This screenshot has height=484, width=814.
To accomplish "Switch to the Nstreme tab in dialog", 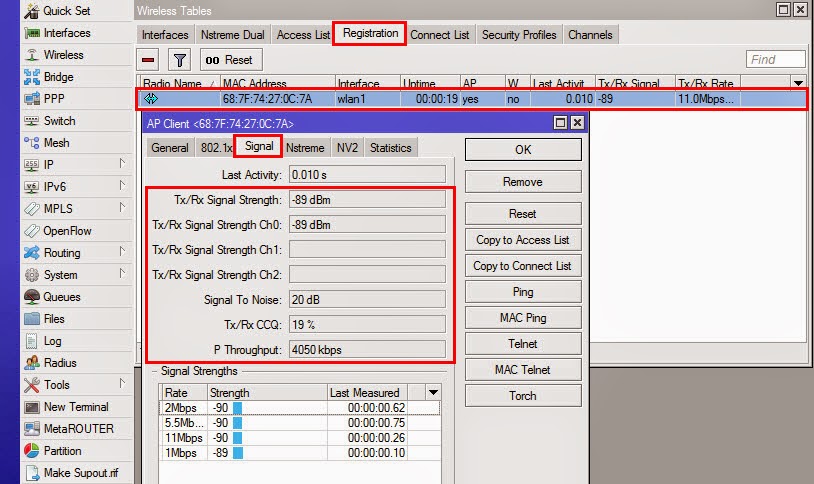I will [305, 148].
